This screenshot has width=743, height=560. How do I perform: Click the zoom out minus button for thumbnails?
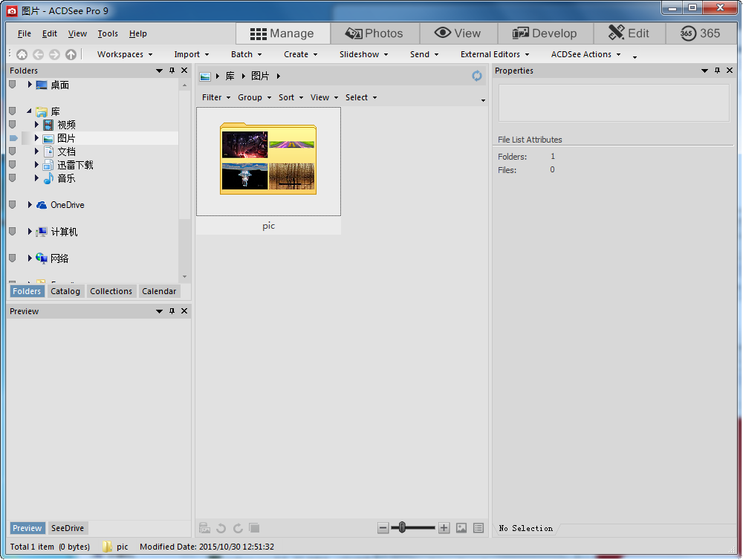pyautogui.click(x=383, y=528)
